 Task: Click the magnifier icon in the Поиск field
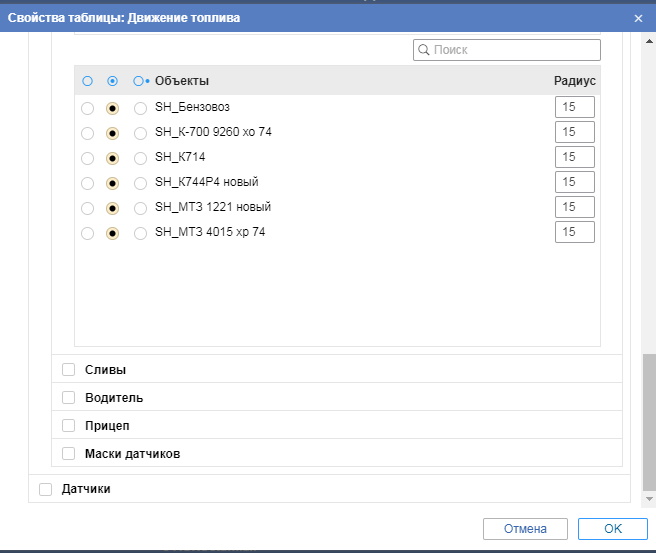pyautogui.click(x=424, y=50)
